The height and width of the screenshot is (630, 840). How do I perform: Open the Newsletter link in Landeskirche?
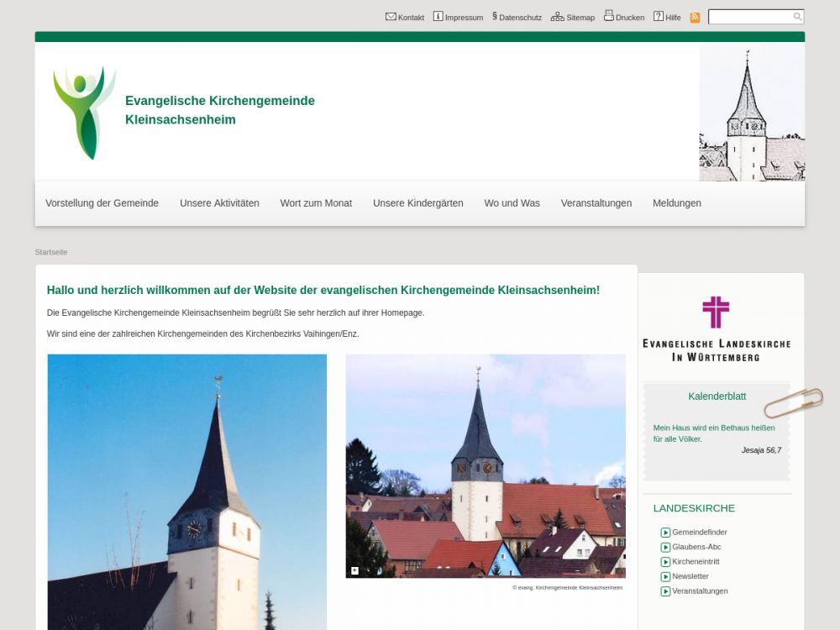[x=690, y=576]
